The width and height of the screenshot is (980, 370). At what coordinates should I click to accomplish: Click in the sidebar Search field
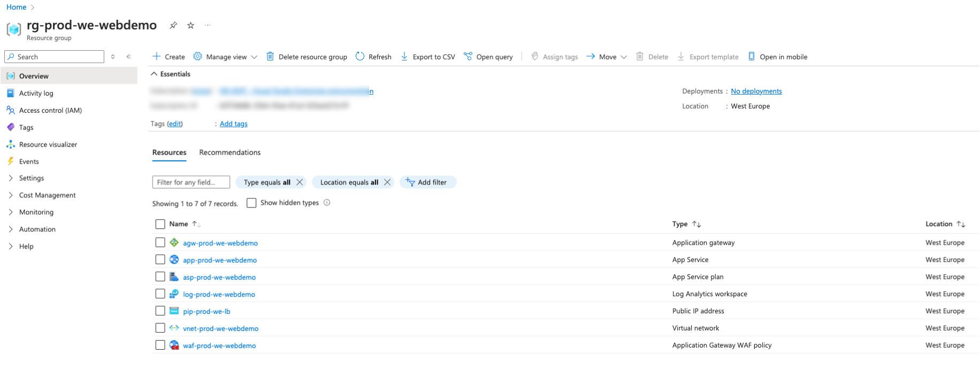click(54, 57)
